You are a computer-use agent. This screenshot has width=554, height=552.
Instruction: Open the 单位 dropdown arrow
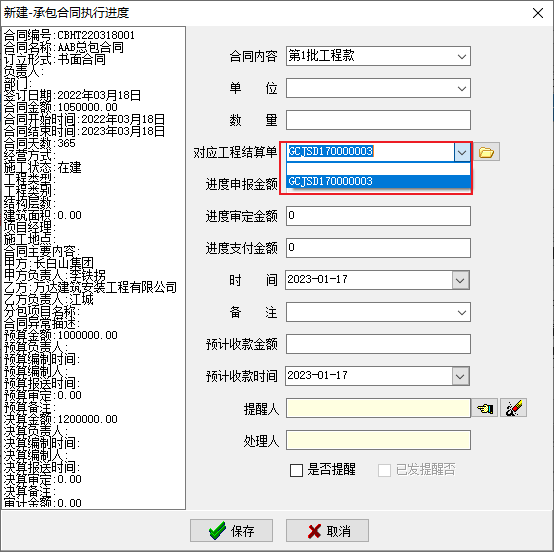pos(461,88)
